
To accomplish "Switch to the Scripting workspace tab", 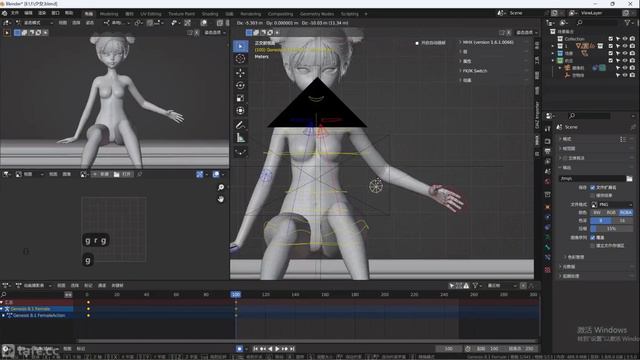I will (349, 14).
